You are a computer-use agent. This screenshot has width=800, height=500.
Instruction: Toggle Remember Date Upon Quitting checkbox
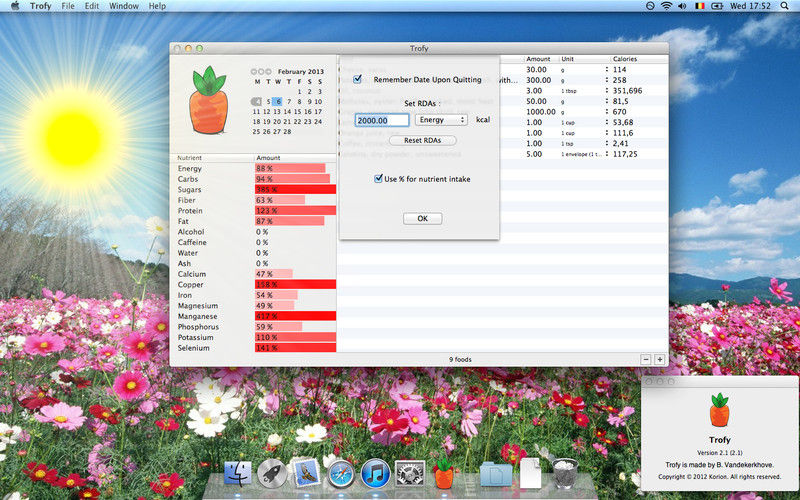pyautogui.click(x=357, y=79)
